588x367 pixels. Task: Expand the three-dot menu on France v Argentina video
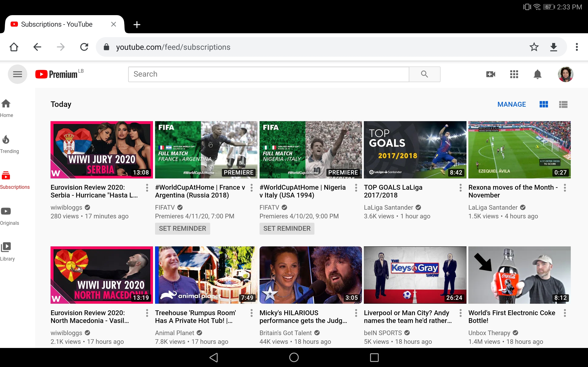pos(252,188)
